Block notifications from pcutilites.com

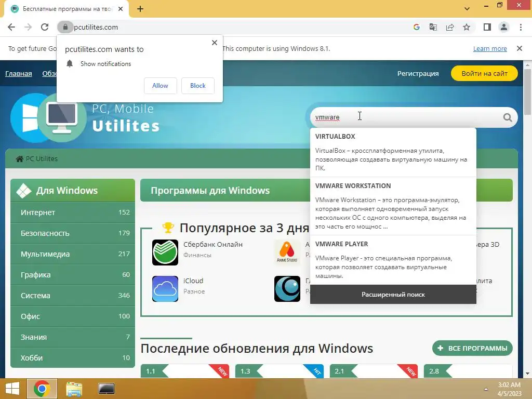click(x=198, y=86)
